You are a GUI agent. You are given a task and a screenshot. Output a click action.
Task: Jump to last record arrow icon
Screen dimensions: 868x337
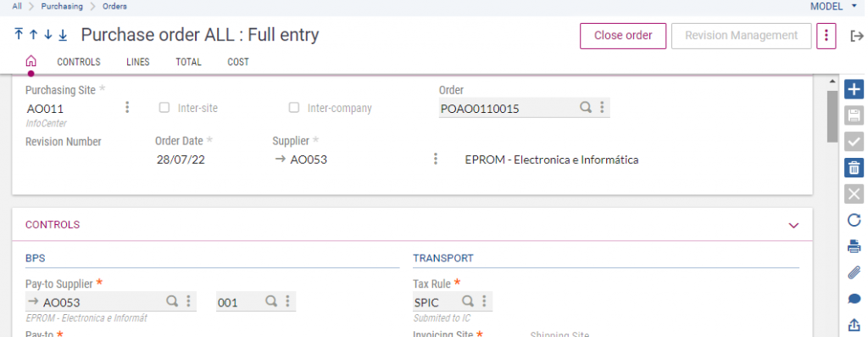(x=63, y=35)
